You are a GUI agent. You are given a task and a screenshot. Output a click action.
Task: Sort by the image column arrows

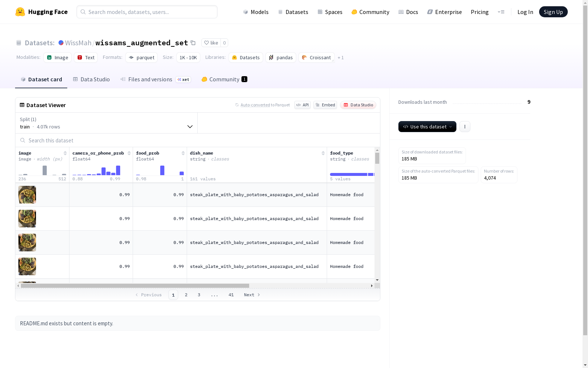click(x=65, y=153)
